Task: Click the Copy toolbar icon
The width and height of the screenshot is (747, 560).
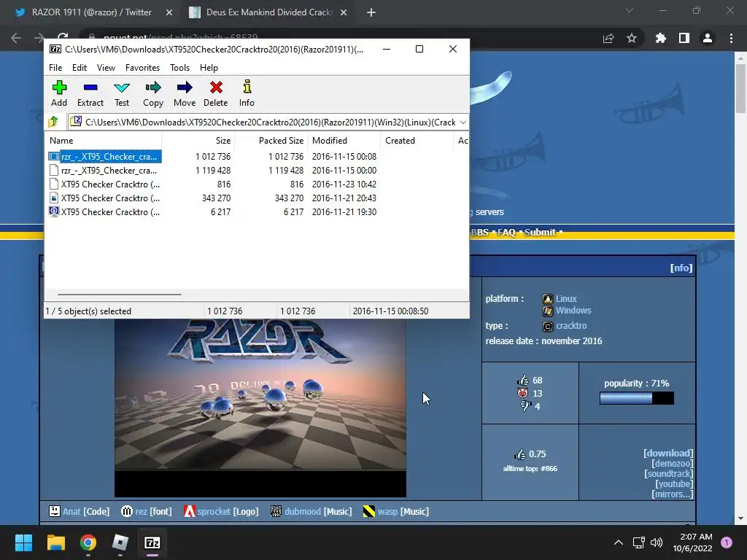Action: (x=153, y=93)
